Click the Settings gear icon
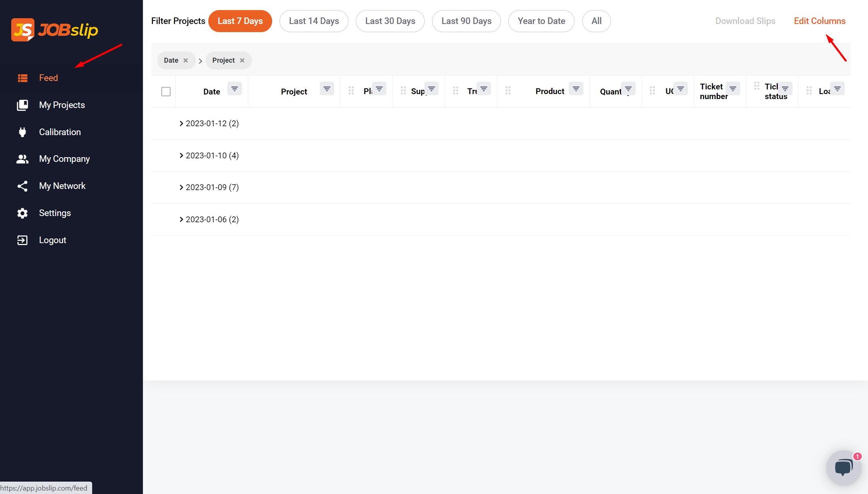Viewport: 868px width, 494px height. (22, 213)
